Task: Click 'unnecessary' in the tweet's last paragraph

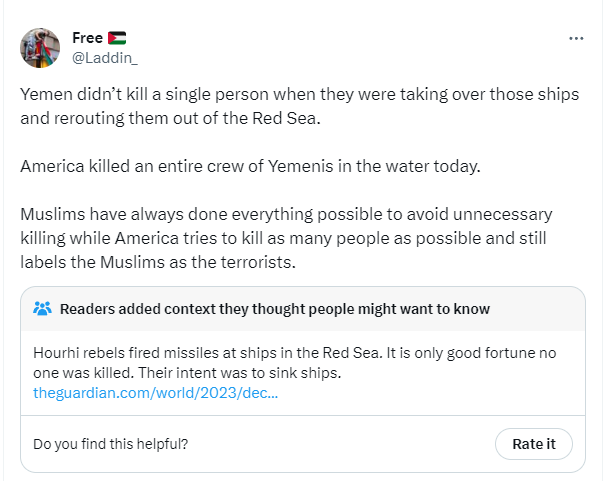Action: (x=503, y=215)
